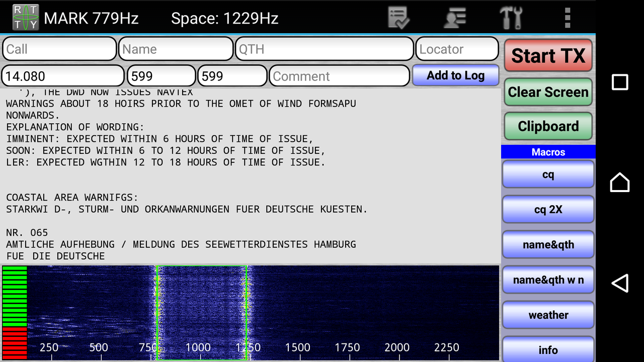This screenshot has width=644, height=362.
Task: Click the line 'FUE DIE DEUTSCHE'
Action: coord(55,256)
